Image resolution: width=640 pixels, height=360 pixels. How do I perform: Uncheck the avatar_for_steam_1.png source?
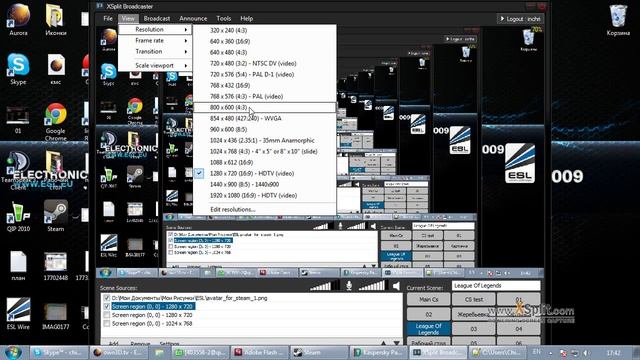[x=107, y=298]
